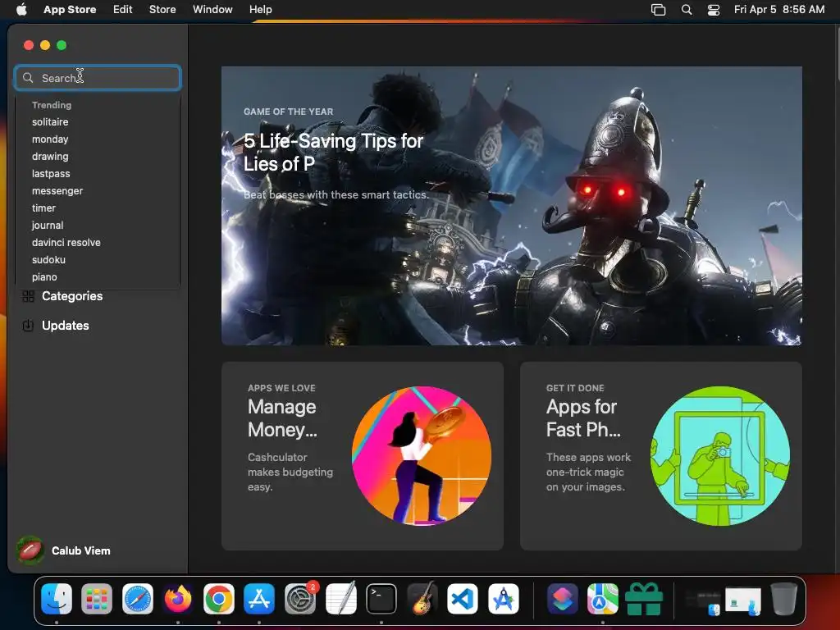This screenshot has height=630, width=840.
Task: Select 'journal' from trending list
Action: pyautogui.click(x=47, y=225)
